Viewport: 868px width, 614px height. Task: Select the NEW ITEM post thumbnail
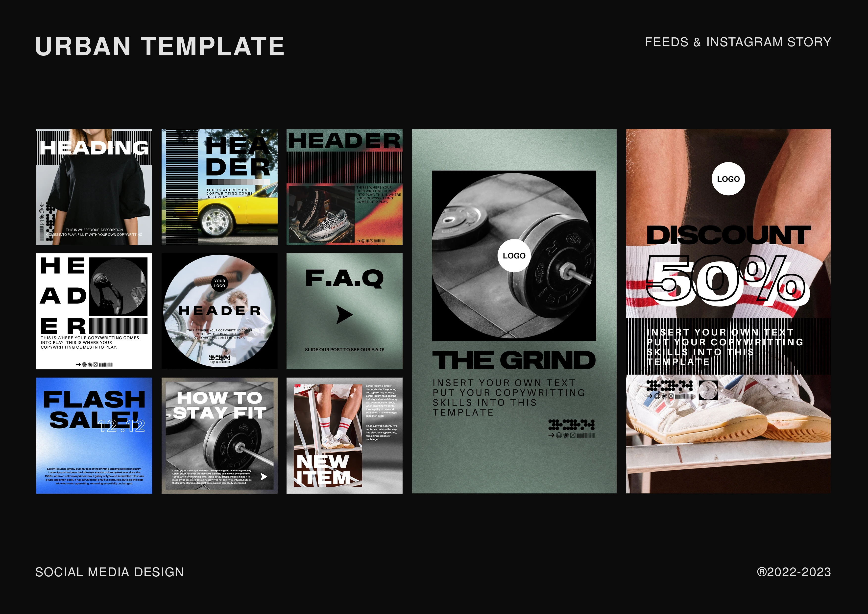coord(344,435)
